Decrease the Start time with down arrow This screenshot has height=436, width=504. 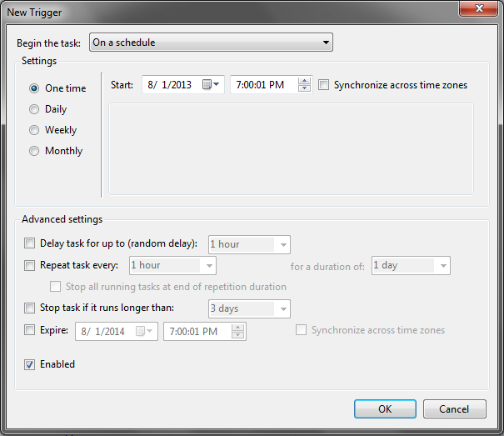point(304,88)
